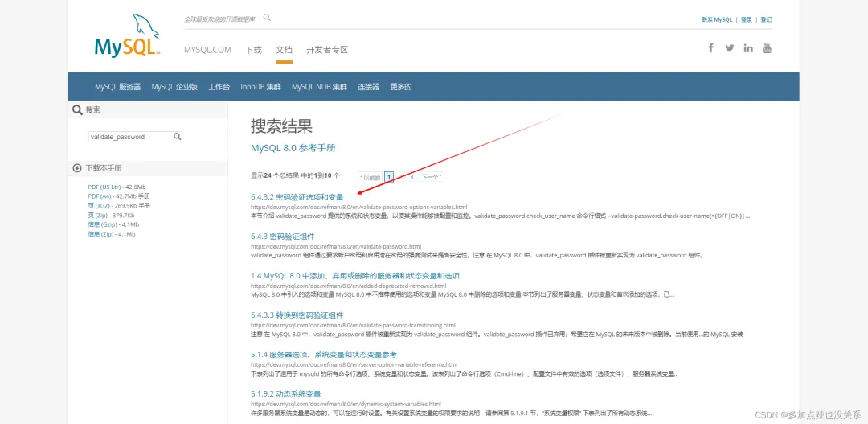Open result 6.4.3 密码验证组件
The height and width of the screenshot is (424, 868).
pyautogui.click(x=282, y=237)
